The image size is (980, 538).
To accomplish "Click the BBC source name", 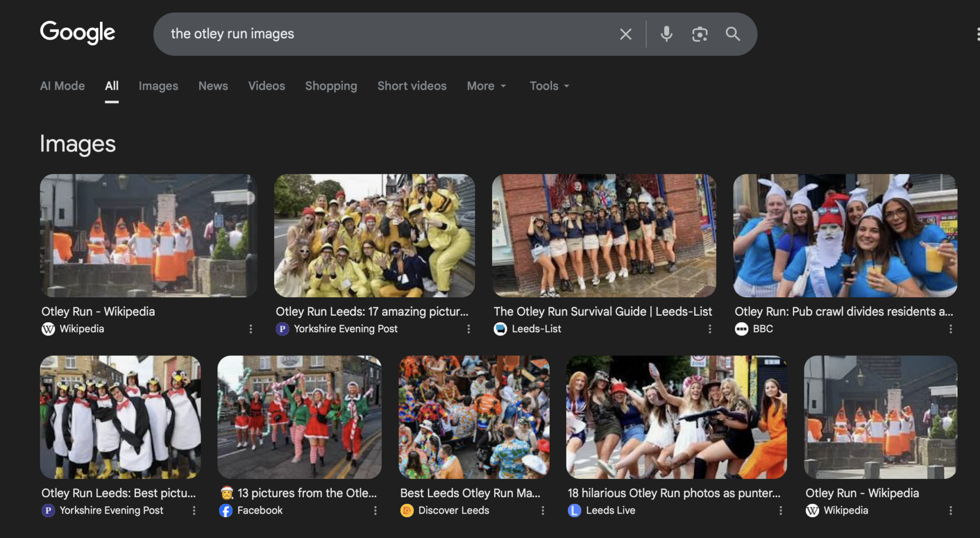I will (763, 329).
